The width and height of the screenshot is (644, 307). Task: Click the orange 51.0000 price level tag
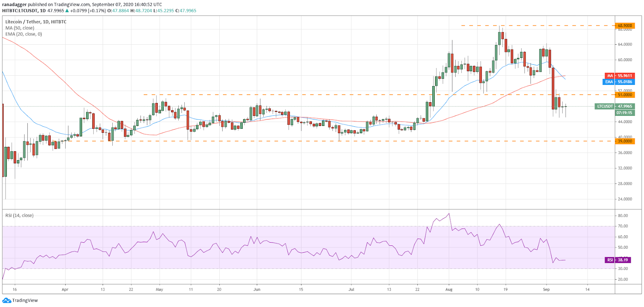(x=625, y=95)
